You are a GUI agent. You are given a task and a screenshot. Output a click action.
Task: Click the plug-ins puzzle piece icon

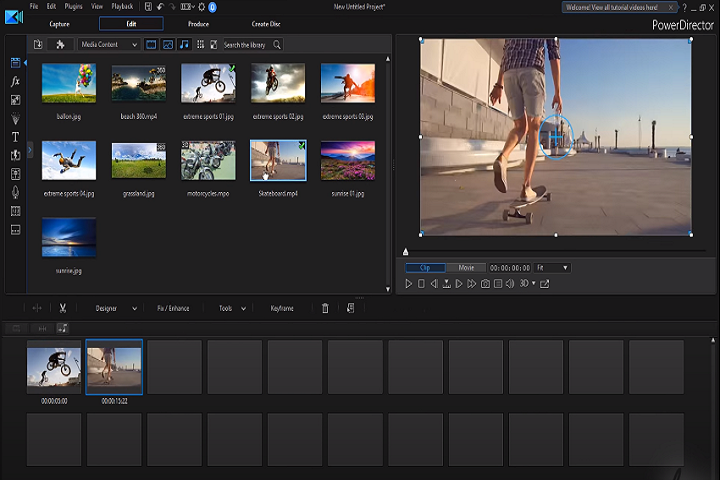(x=61, y=45)
